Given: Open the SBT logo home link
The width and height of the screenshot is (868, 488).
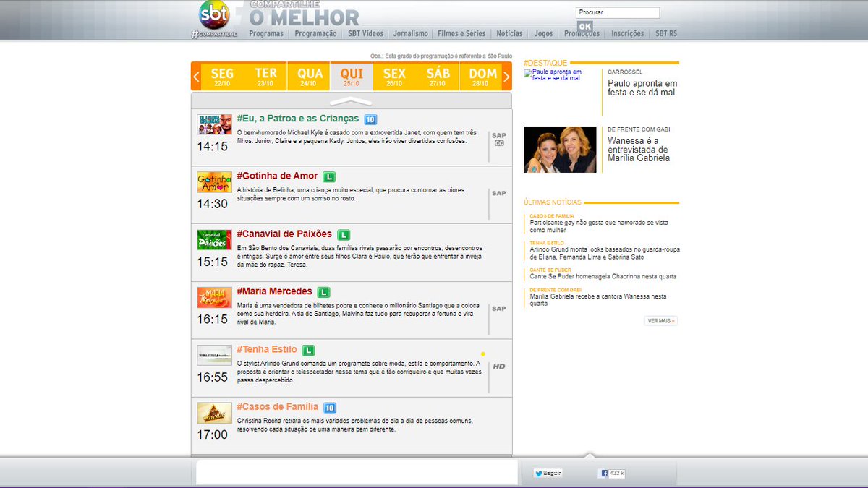Looking at the screenshot, I should (x=213, y=14).
